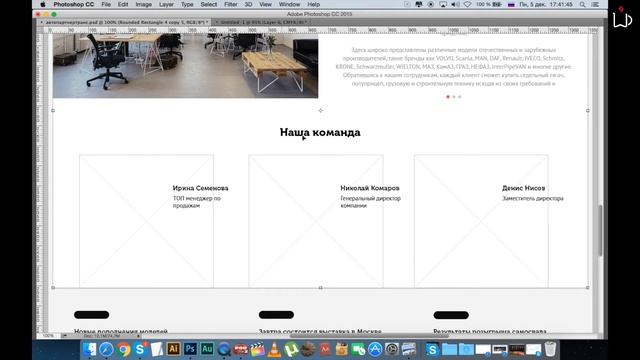Open the View menu
The height and width of the screenshot is (360, 640).
pos(265,4)
